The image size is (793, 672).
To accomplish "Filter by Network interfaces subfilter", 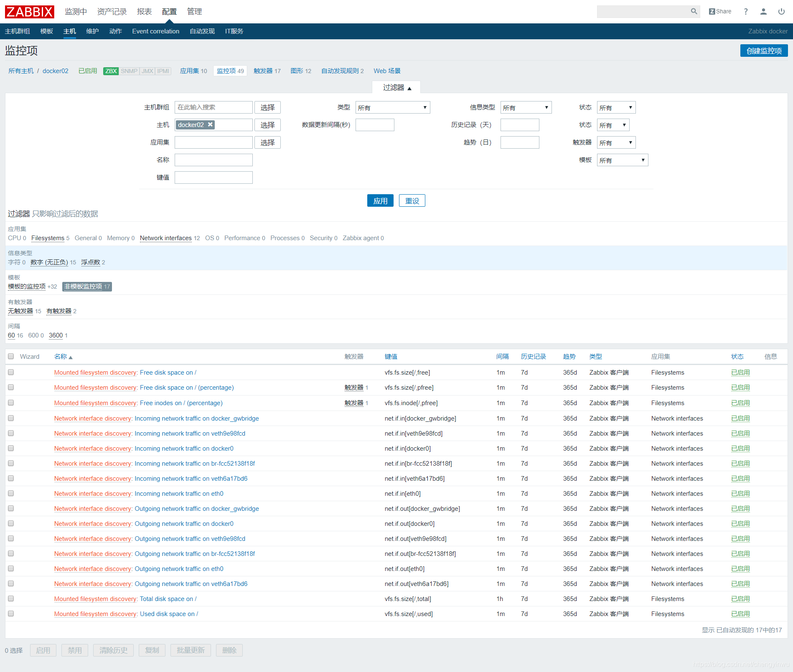I will tap(166, 238).
